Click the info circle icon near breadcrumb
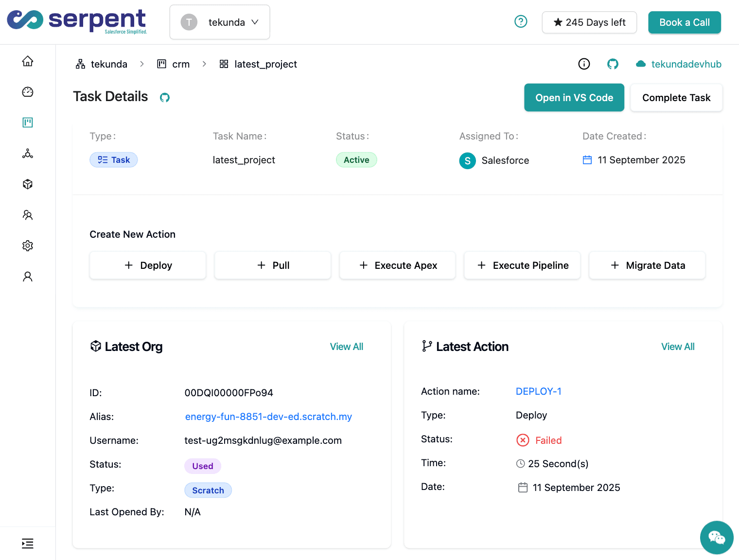Screen dimensions: 739x560 [x=584, y=64]
